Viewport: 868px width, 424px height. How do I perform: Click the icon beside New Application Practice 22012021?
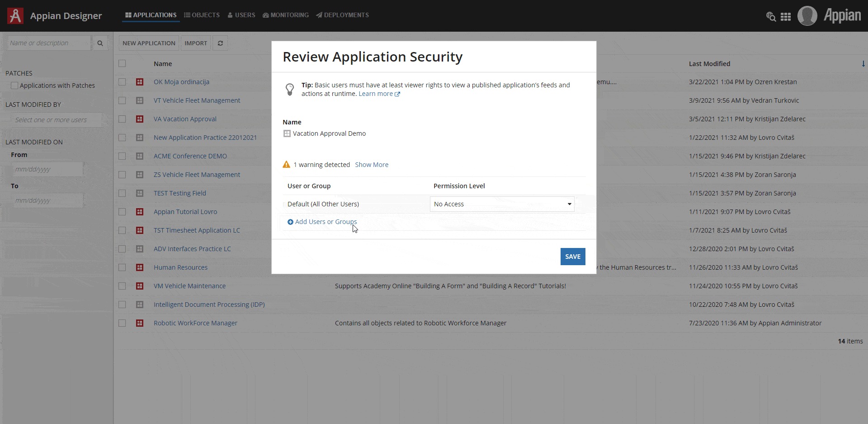click(140, 138)
